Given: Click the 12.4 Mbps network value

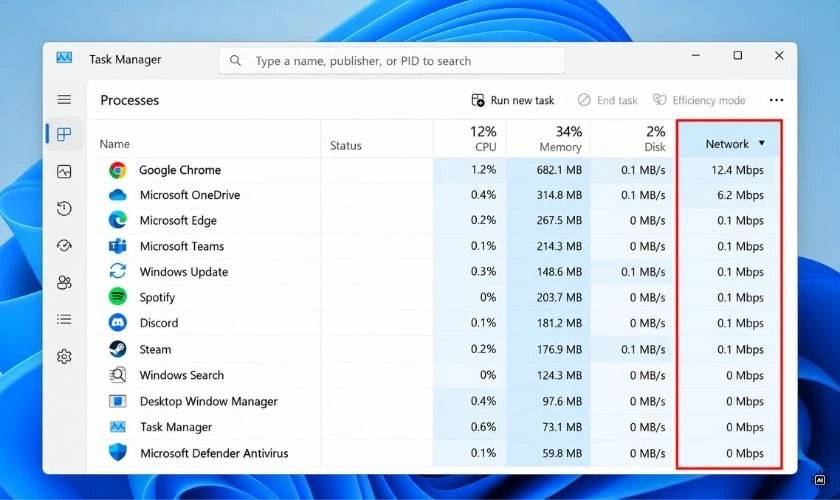Looking at the screenshot, I should click(737, 170).
